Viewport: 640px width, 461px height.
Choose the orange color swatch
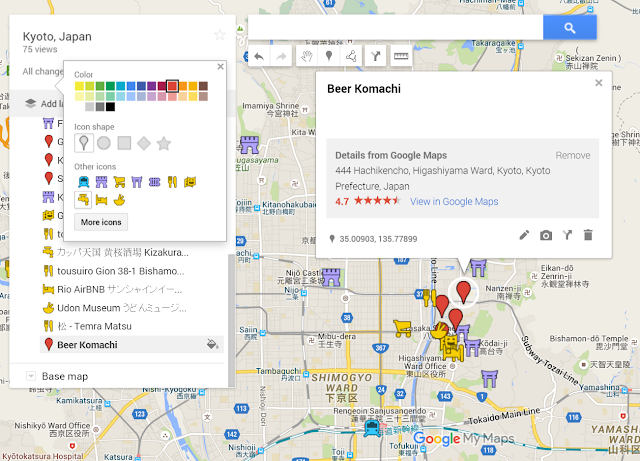(182, 86)
